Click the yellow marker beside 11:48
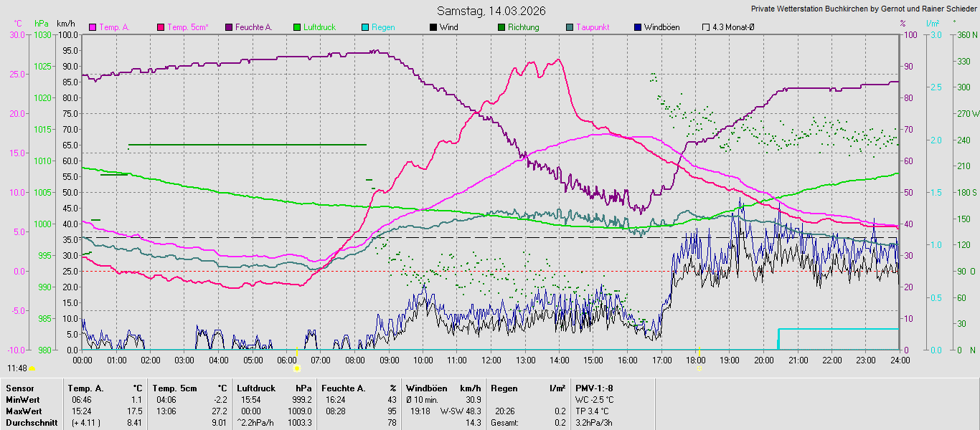 click(x=33, y=368)
